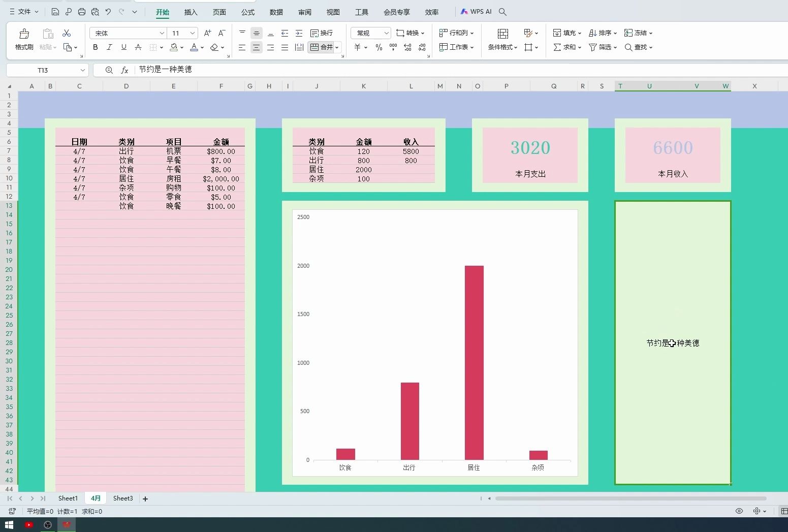This screenshot has height=532, width=788.
Task: Open the number format dropdown 常规
Action: (386, 33)
